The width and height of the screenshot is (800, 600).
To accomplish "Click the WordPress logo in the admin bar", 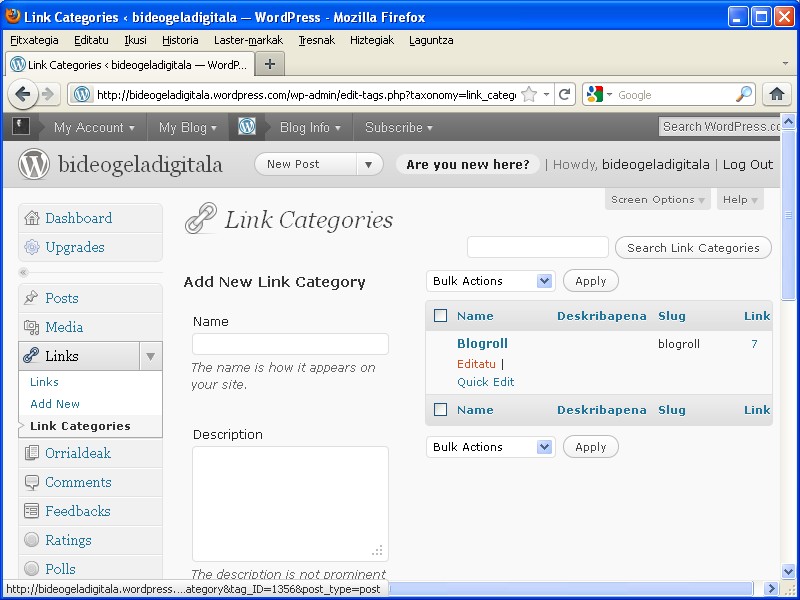I will [x=247, y=126].
